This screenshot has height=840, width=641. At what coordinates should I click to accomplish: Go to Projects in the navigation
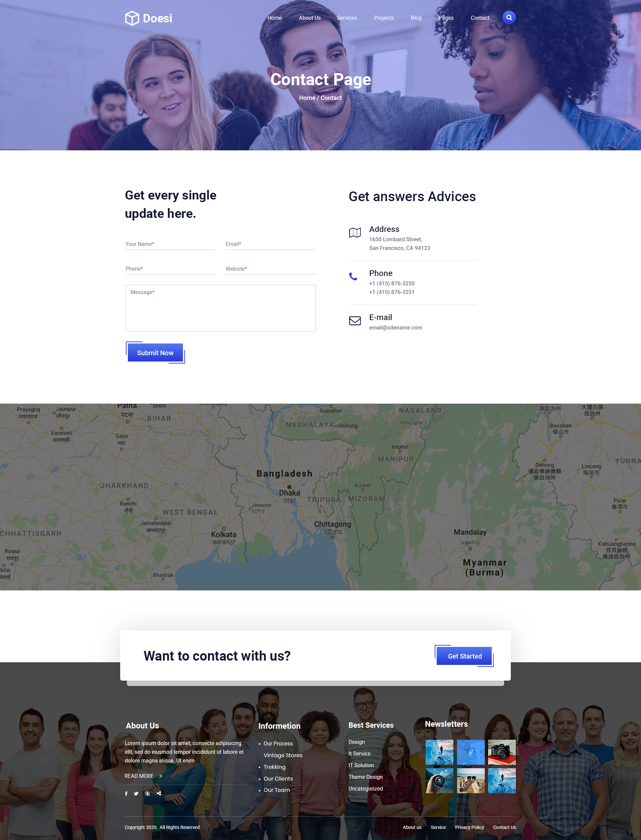(384, 18)
